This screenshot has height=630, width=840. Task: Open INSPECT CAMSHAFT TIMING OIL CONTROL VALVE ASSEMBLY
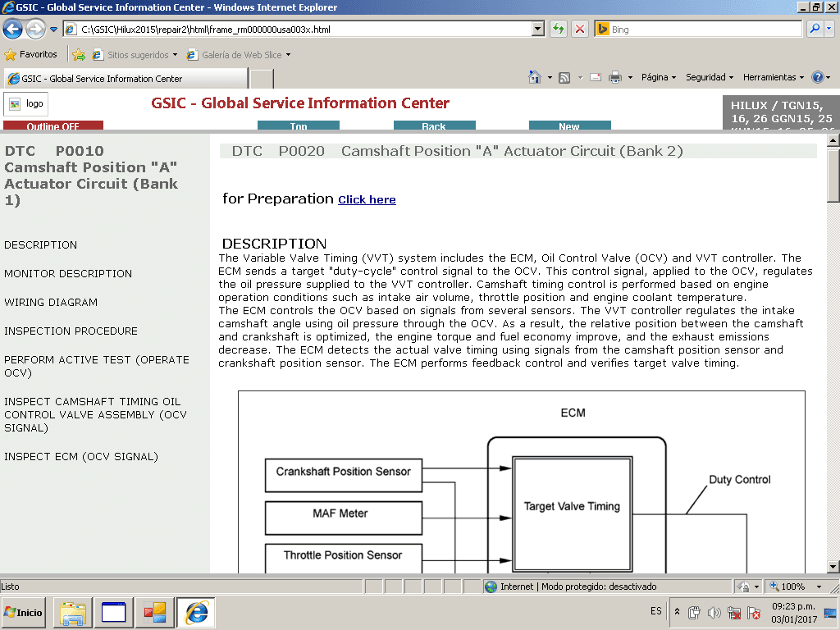[x=95, y=414]
